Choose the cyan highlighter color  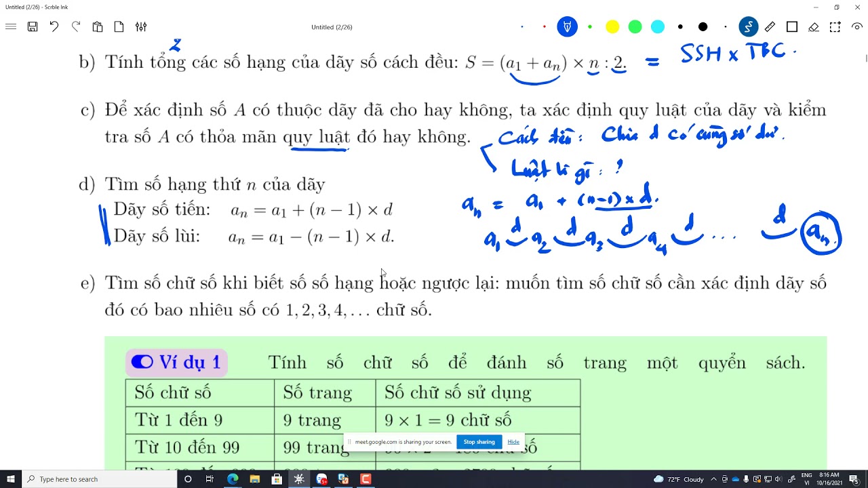(658, 27)
